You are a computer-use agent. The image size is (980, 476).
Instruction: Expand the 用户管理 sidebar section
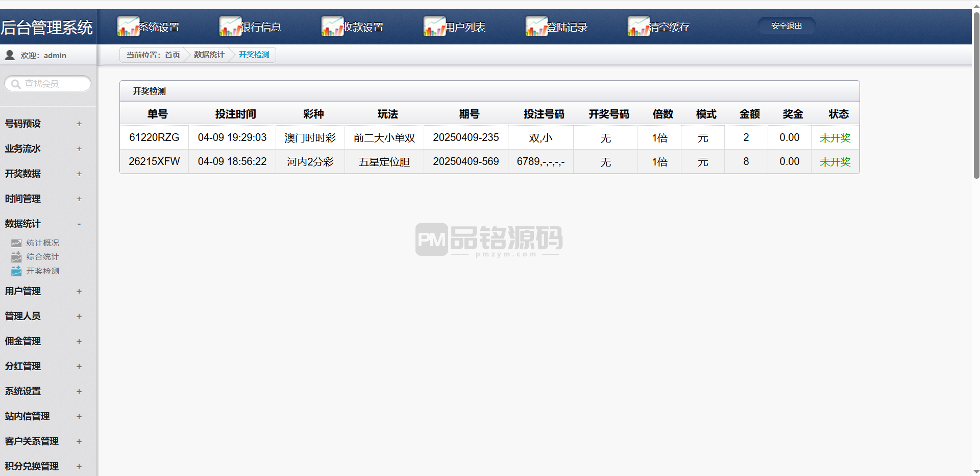[79, 291]
